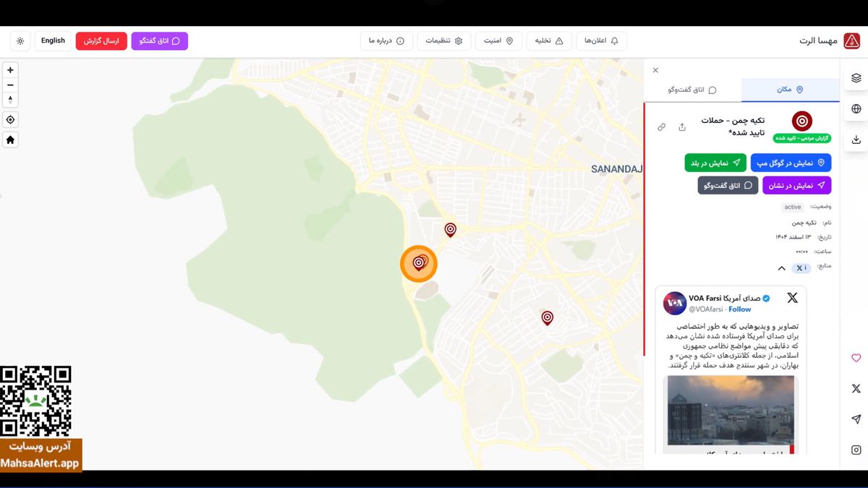The height and width of the screenshot is (488, 868).
Task: Follow VOA Farsi in embedded tweet
Action: tap(739, 309)
